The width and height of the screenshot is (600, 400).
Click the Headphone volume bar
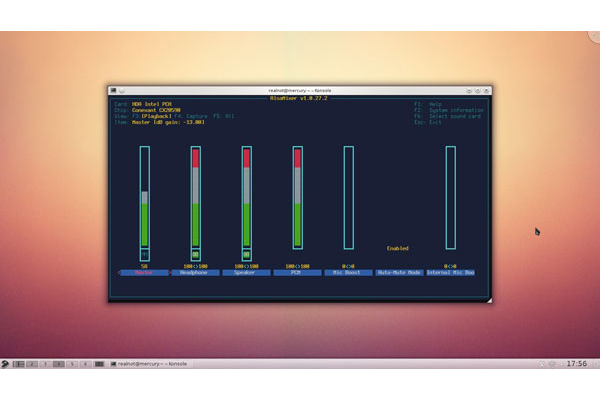click(196, 198)
